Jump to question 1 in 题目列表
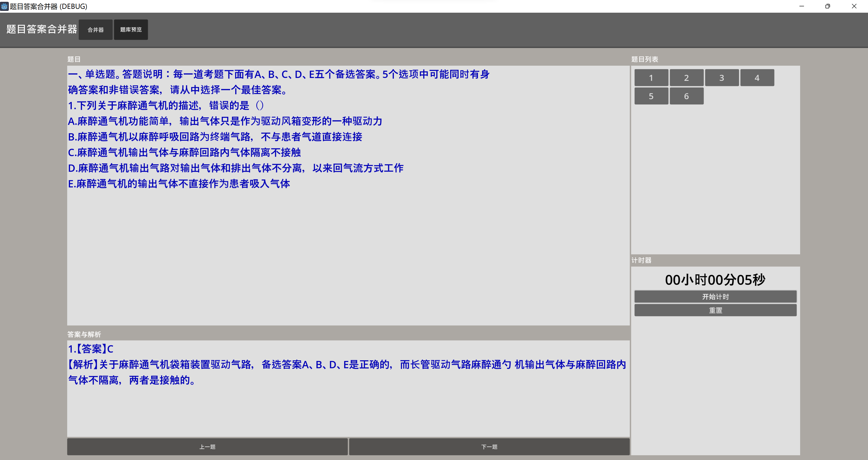This screenshot has width=868, height=460. coord(651,78)
